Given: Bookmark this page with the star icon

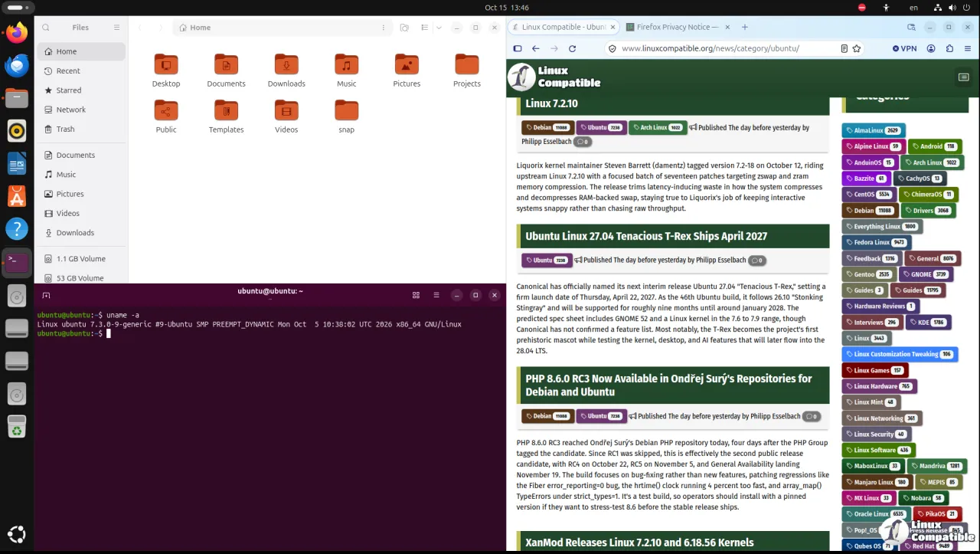Looking at the screenshot, I should coord(857,48).
